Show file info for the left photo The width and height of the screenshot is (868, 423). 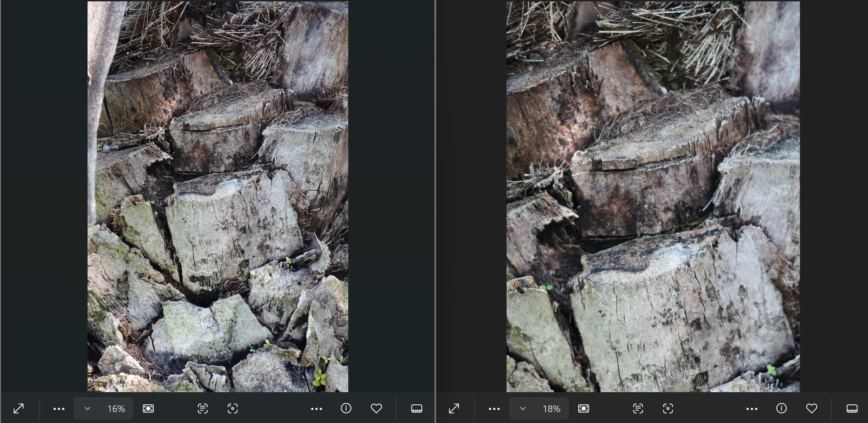click(346, 408)
